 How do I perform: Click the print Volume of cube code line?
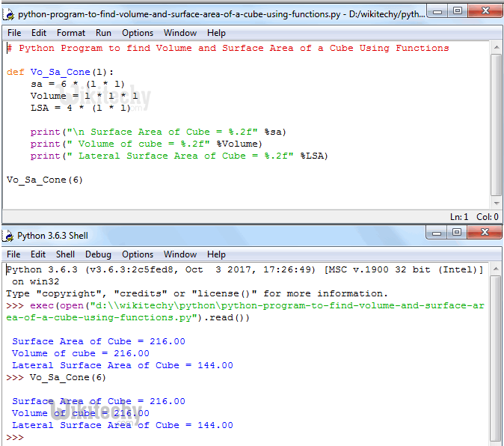pyautogui.click(x=147, y=144)
